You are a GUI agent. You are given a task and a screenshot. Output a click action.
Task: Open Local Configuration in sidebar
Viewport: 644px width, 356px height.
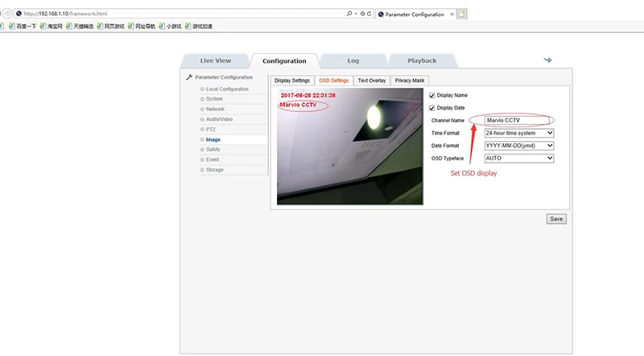point(227,89)
